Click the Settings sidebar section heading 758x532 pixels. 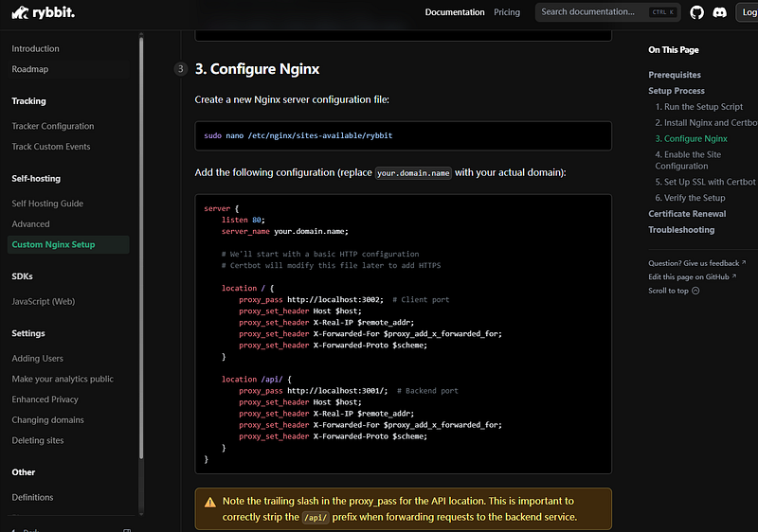28,333
